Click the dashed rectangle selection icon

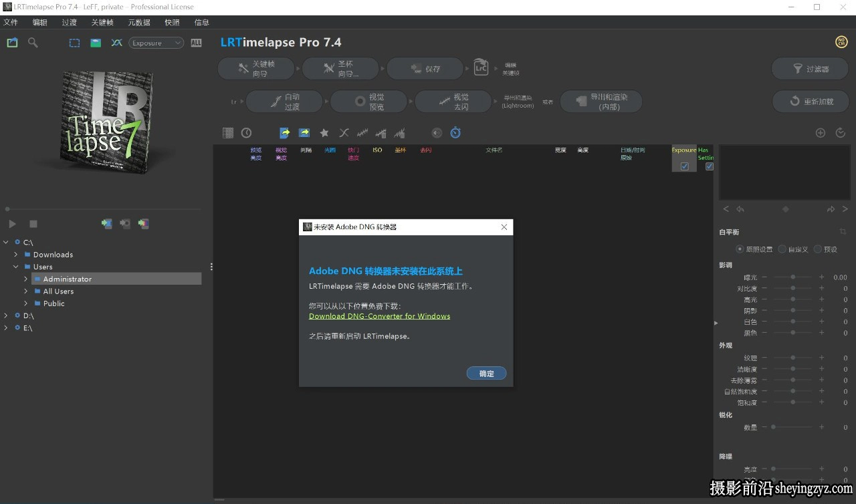[x=74, y=43]
